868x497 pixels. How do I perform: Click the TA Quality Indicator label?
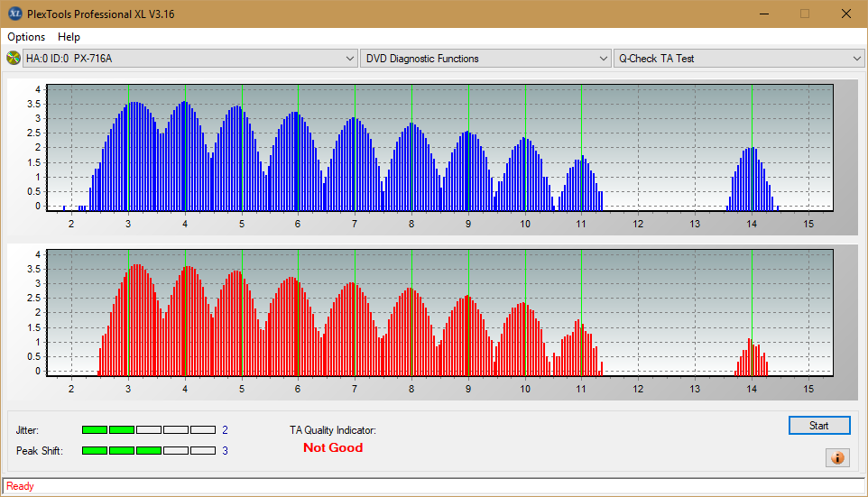pyautogui.click(x=333, y=430)
